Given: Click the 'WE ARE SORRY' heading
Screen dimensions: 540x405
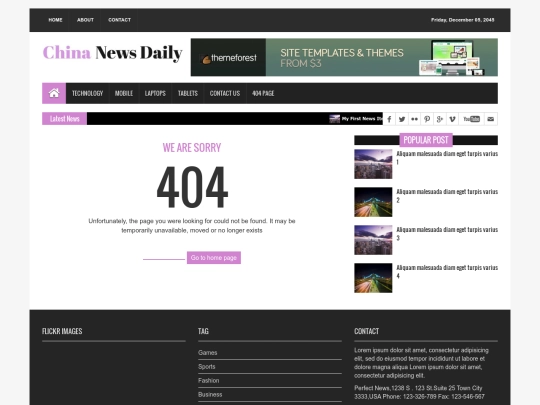Looking at the screenshot, I should 192,148.
